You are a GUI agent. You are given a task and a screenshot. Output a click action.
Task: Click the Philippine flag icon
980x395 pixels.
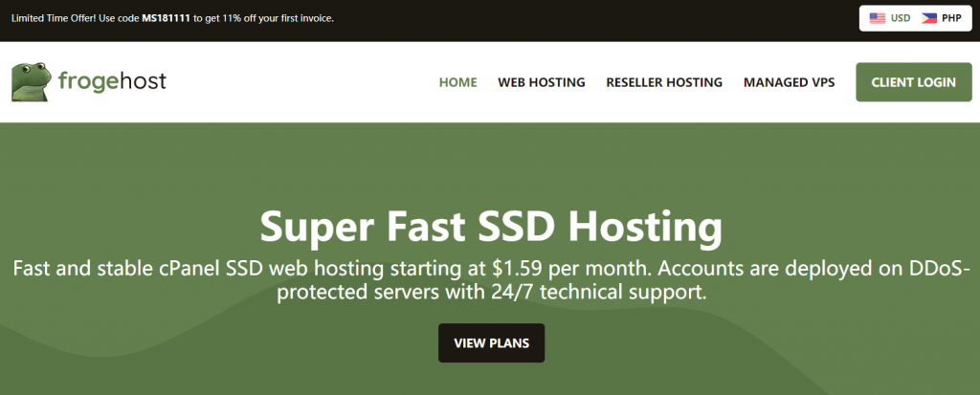[928, 18]
